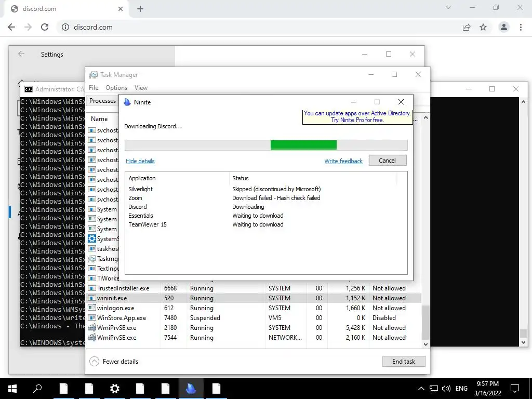
Task: Open Task Manager File menu
Action: click(94, 87)
